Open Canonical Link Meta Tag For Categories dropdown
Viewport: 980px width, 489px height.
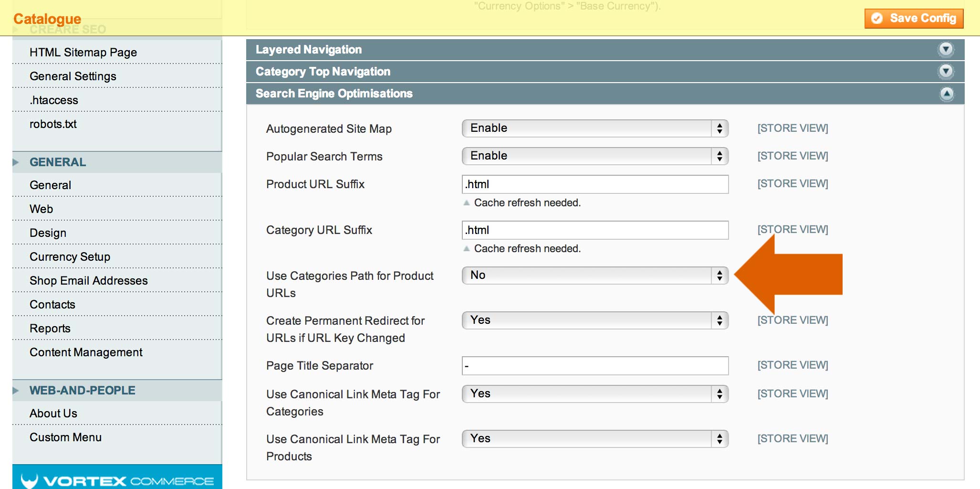point(595,393)
